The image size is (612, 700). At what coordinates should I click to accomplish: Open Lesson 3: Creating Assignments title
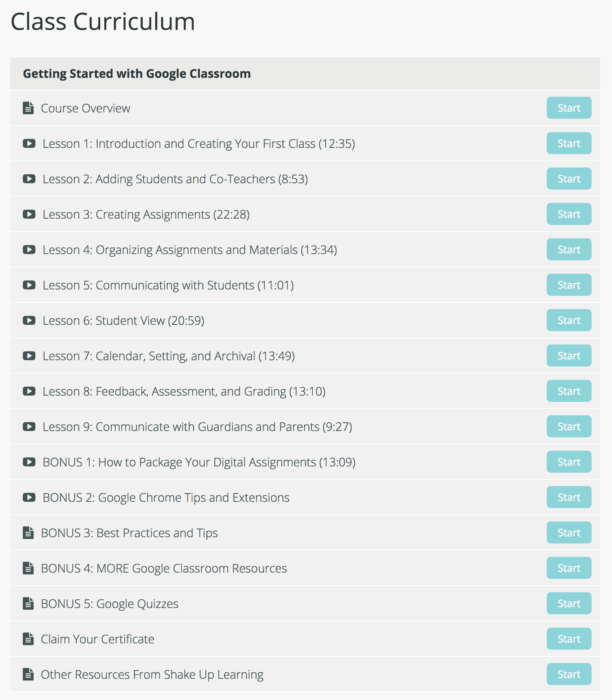(x=146, y=215)
